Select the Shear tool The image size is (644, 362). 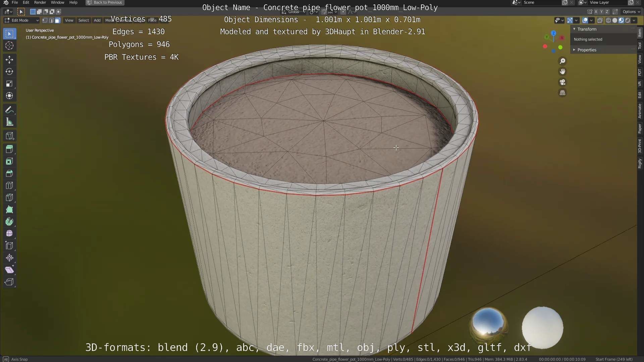pyautogui.click(x=9, y=270)
